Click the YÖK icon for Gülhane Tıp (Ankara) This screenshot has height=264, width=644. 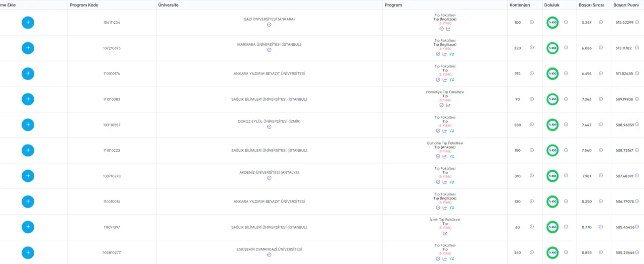pyautogui.click(x=452, y=156)
